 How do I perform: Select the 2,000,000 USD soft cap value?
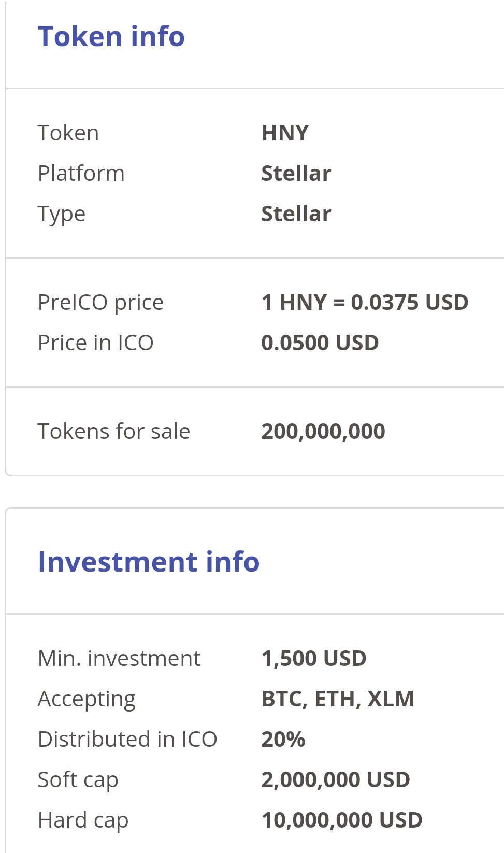(336, 780)
